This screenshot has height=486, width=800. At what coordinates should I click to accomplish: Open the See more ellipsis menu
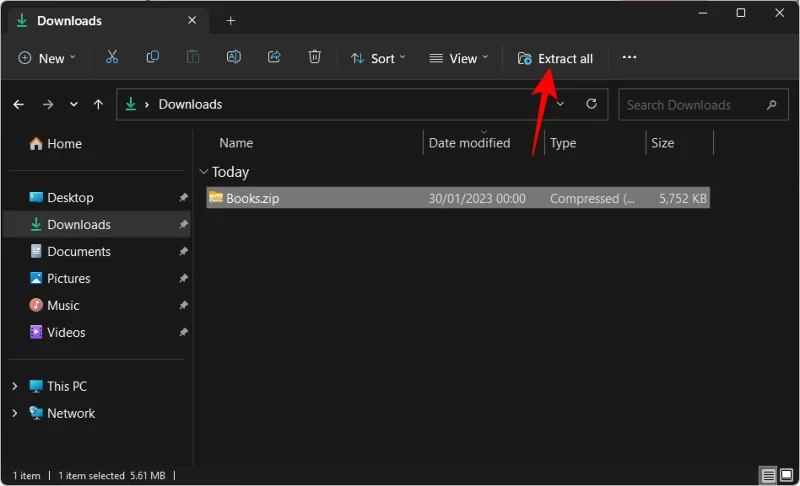(x=629, y=58)
